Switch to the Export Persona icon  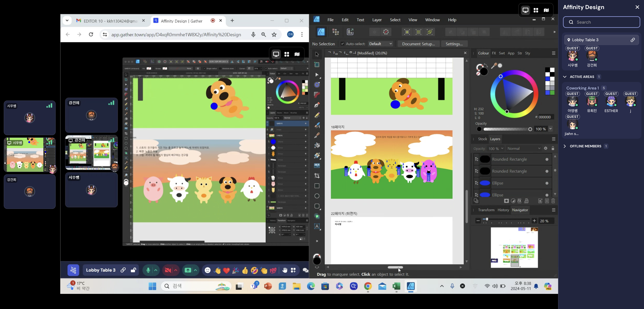tap(350, 32)
